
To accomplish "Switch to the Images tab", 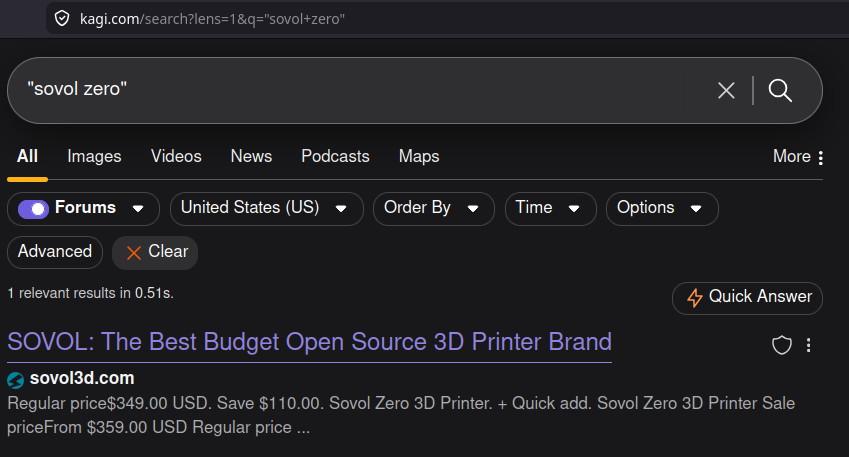I will (94, 156).
